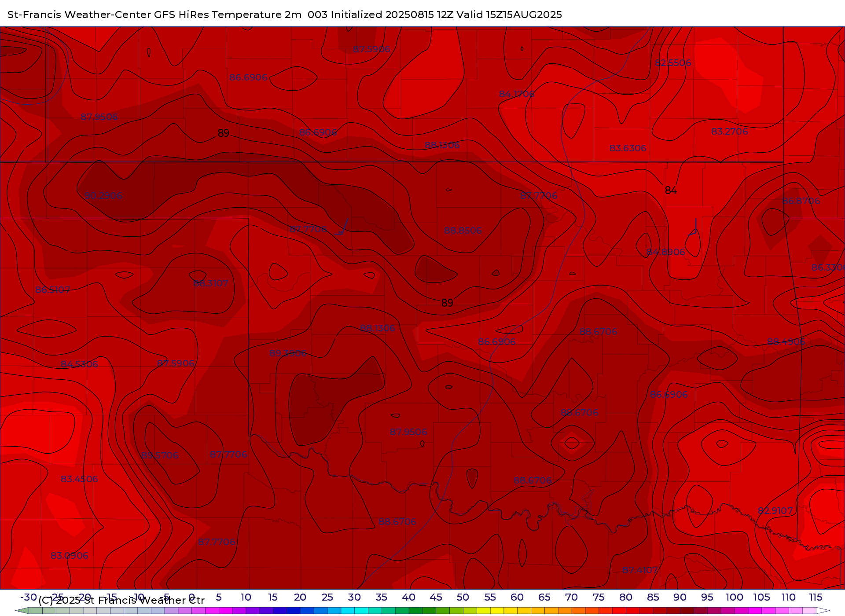Click the copyright text 2025 St Francis Weather Ctr
Viewport: 845px width, 616px height.
(x=121, y=600)
